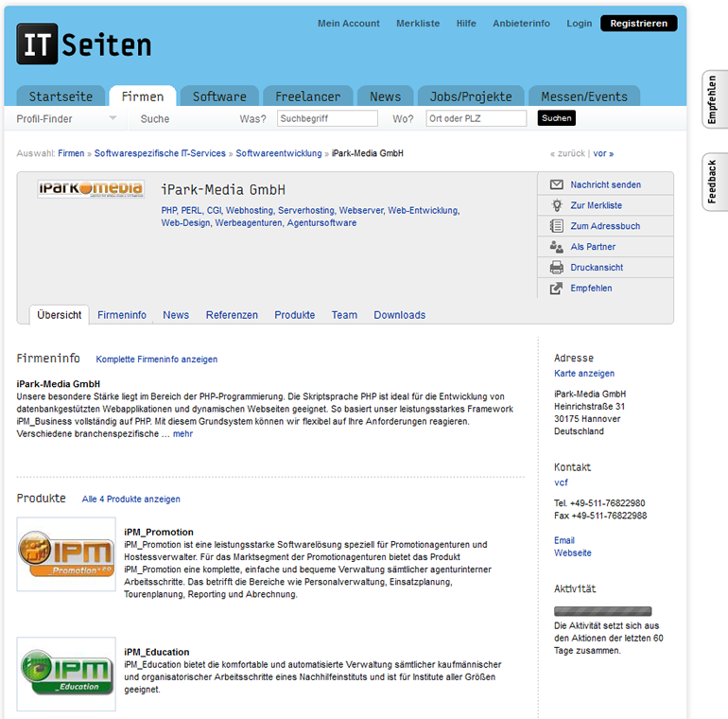Click the printer icon beside Druckansicht

pyautogui.click(x=556, y=268)
